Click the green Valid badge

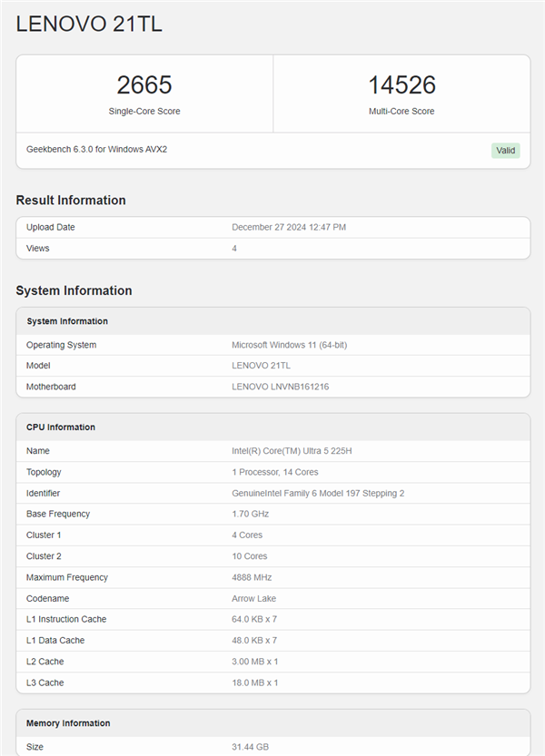(506, 151)
